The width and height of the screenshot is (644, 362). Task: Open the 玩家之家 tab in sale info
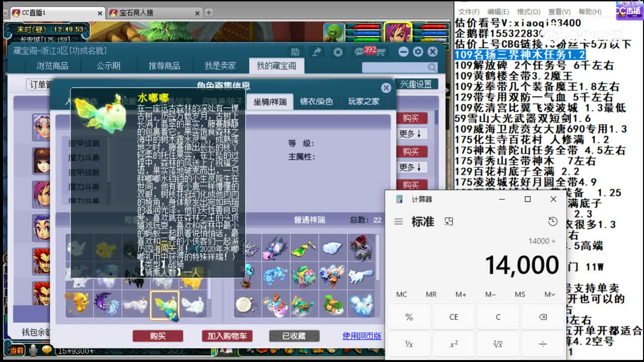364,102
